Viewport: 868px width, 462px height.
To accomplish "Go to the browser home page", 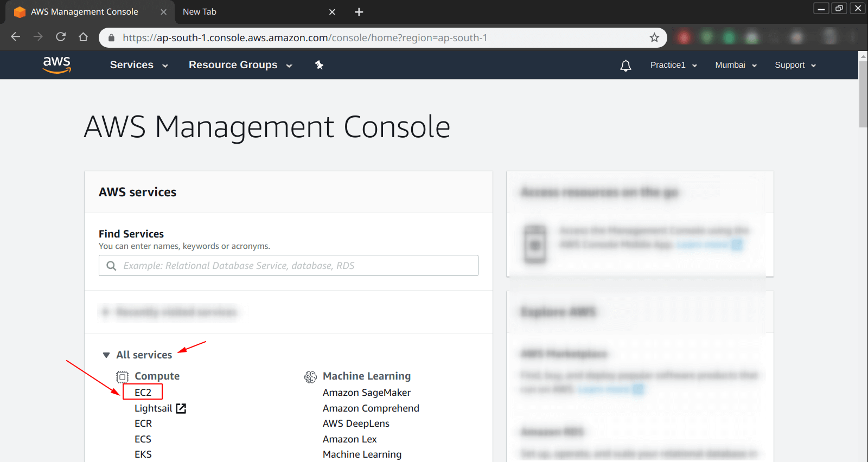I will tap(83, 37).
